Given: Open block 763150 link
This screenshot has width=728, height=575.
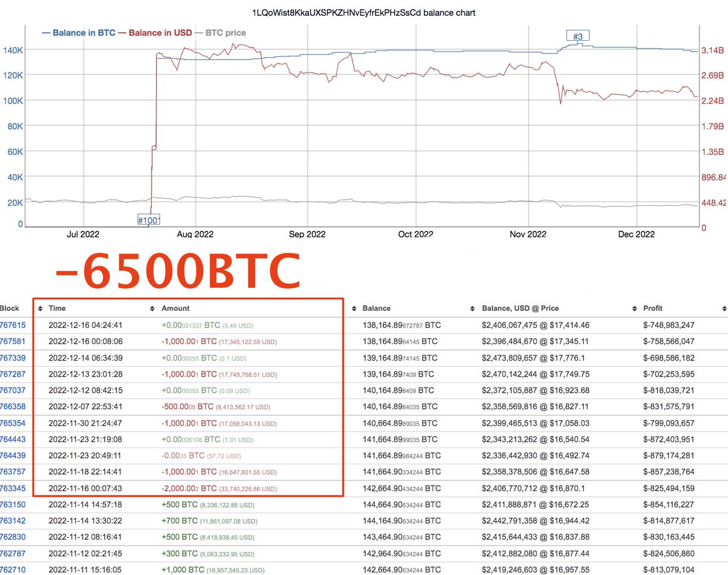Looking at the screenshot, I should (12, 504).
